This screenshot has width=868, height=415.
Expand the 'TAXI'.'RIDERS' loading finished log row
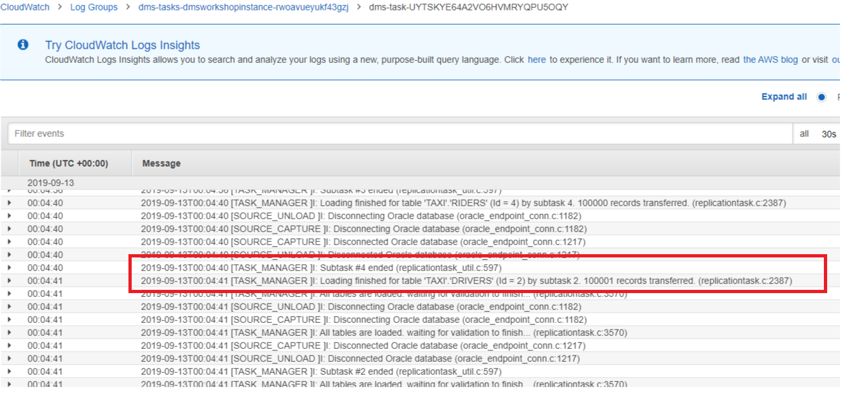(x=9, y=203)
